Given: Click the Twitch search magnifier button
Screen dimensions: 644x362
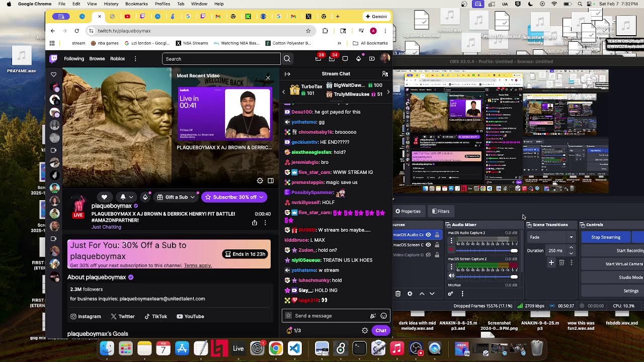Looking at the screenshot, I should coord(287,59).
